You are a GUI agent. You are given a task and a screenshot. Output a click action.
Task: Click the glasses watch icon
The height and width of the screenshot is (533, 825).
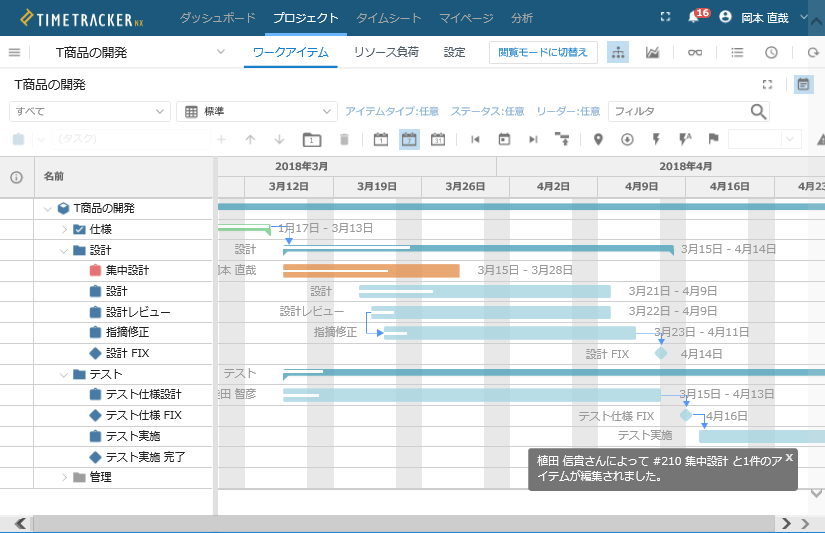[695, 52]
